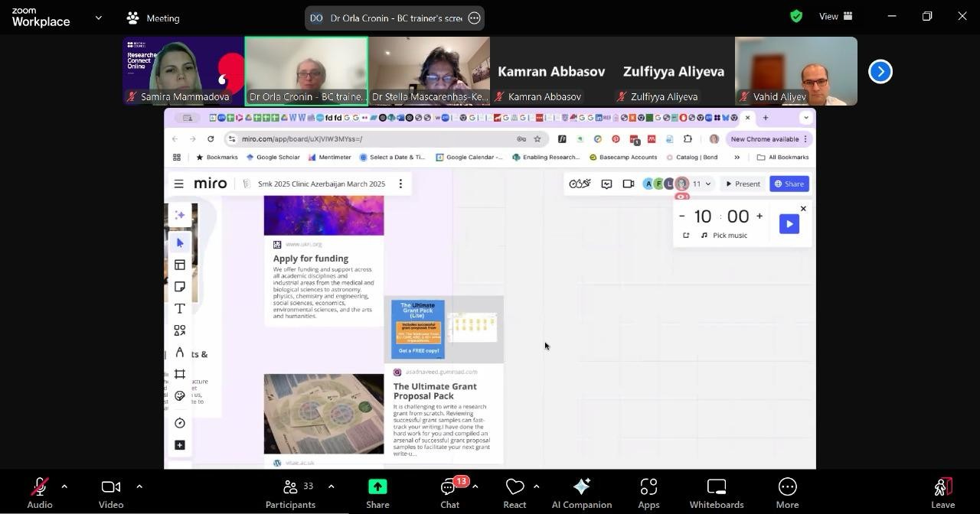This screenshot has height=514, width=980.
Task: Open the Zoom Workplace dropdown arrow
Action: [x=98, y=18]
